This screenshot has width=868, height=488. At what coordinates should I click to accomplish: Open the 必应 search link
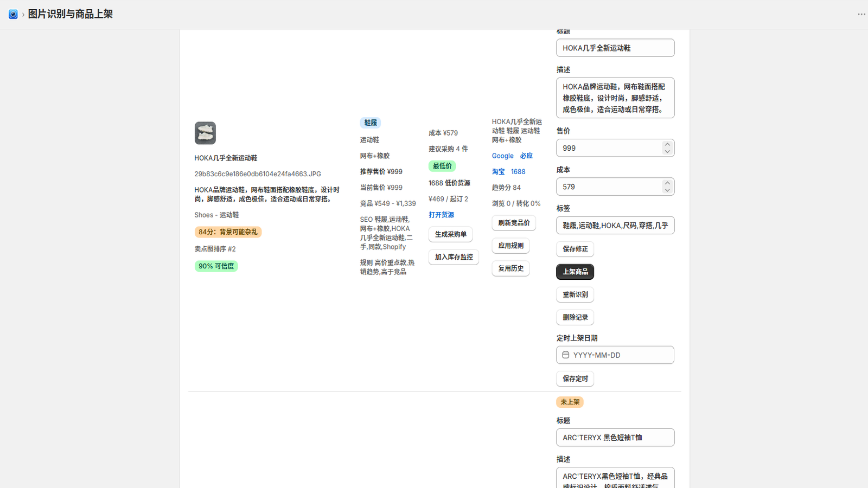coord(526,156)
